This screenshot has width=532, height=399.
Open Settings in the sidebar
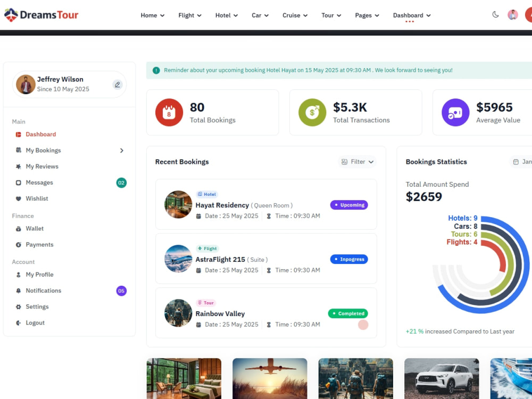click(x=37, y=307)
